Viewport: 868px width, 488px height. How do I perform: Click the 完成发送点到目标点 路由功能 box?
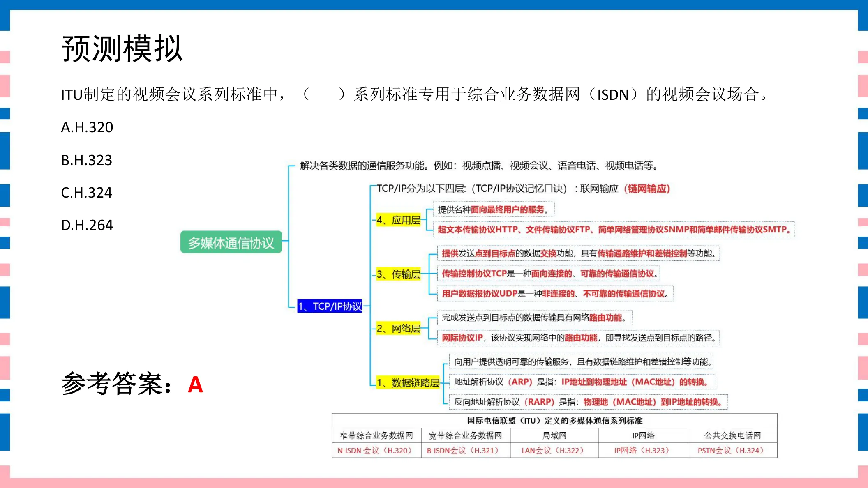click(x=535, y=318)
